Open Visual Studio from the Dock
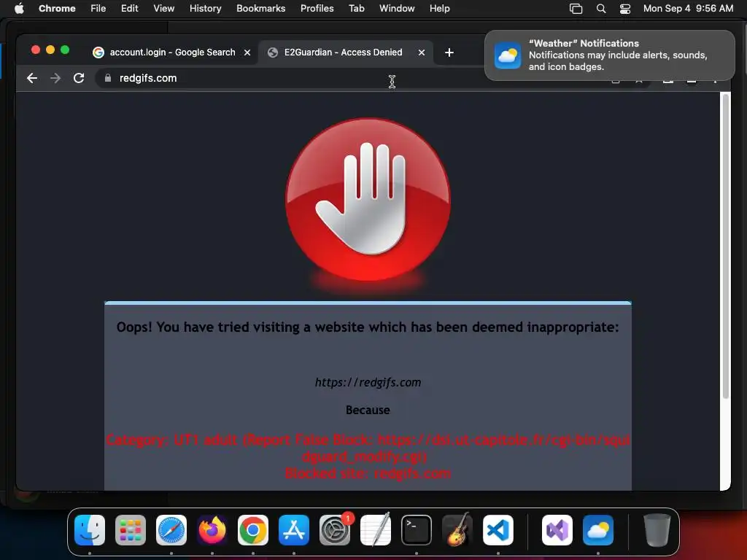This screenshot has height=560, width=747. [x=557, y=530]
